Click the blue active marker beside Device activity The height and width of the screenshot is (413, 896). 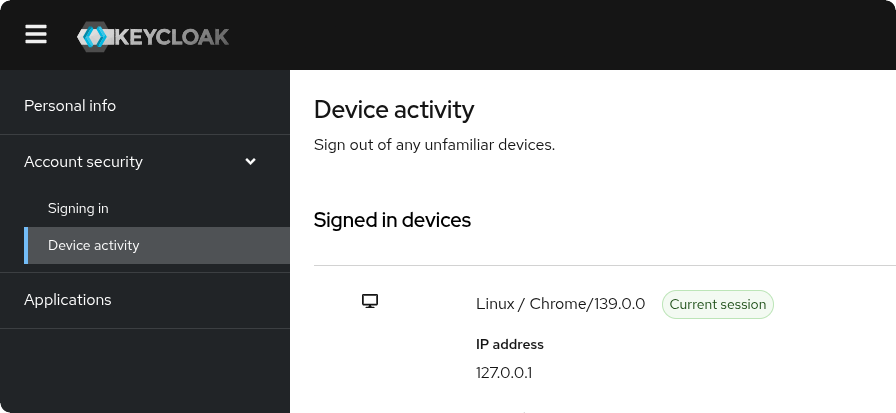26,246
